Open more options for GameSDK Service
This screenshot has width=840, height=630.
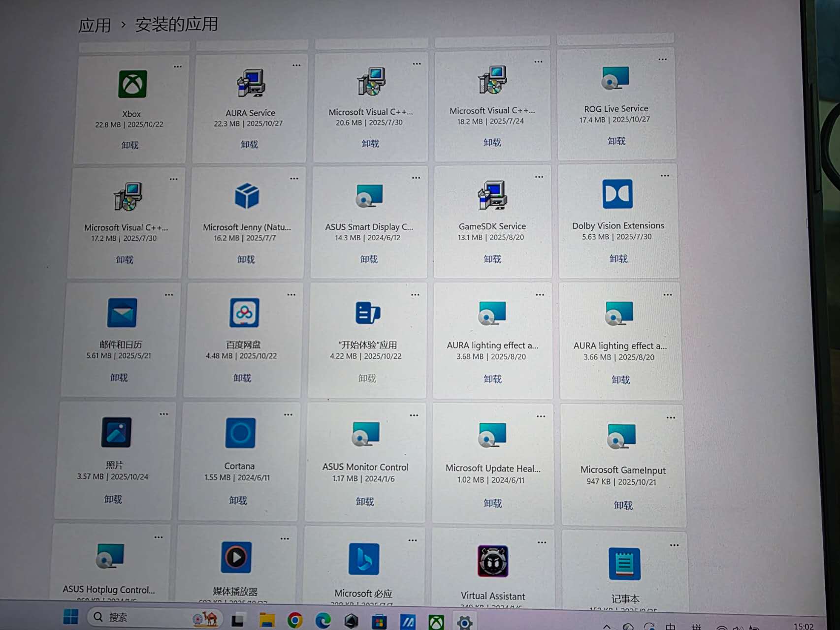pyautogui.click(x=539, y=177)
